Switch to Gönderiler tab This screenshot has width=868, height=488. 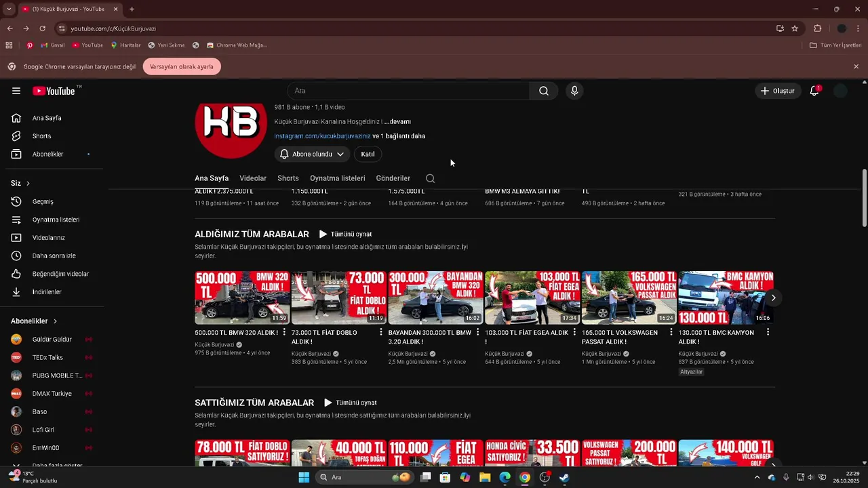tap(393, 178)
